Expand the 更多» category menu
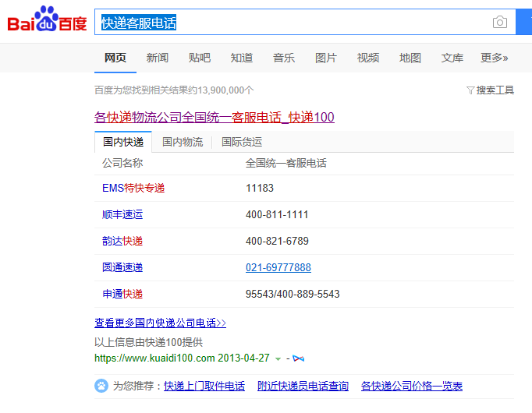This screenshot has height=413, width=532. click(x=494, y=58)
